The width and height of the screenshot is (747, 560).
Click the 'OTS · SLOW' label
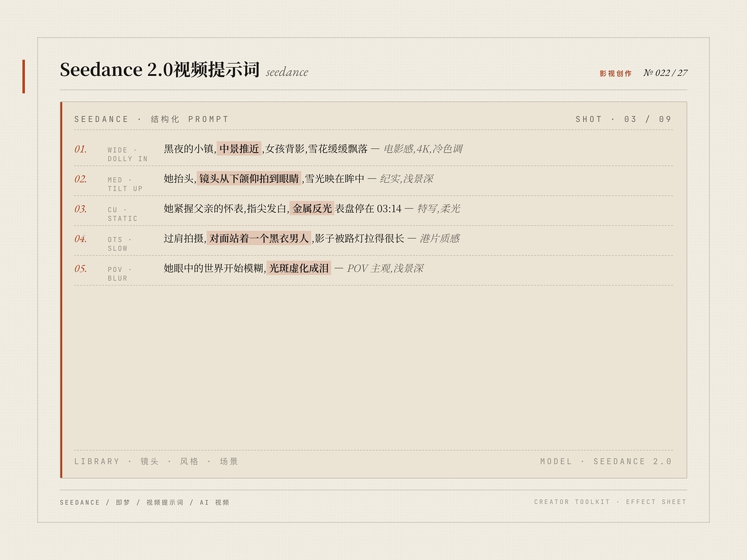pyautogui.click(x=120, y=244)
